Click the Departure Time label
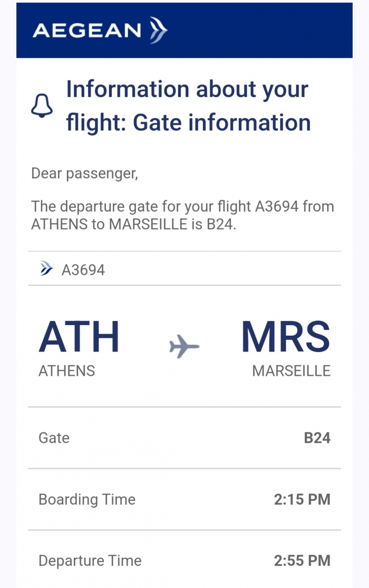This screenshot has height=588, width=369. pos(90,561)
